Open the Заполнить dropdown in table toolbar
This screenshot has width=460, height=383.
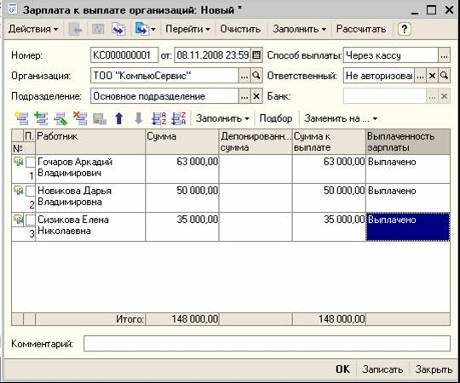[x=222, y=118]
